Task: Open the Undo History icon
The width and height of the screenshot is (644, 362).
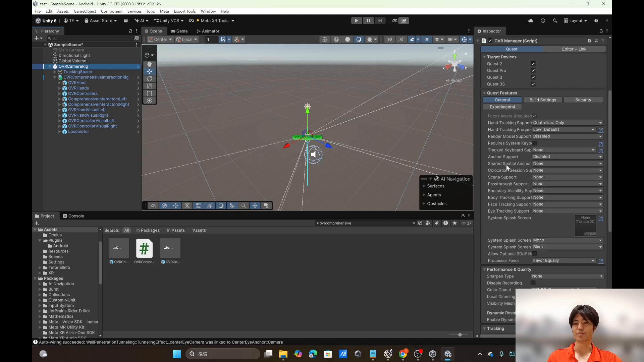Action: [543, 20]
